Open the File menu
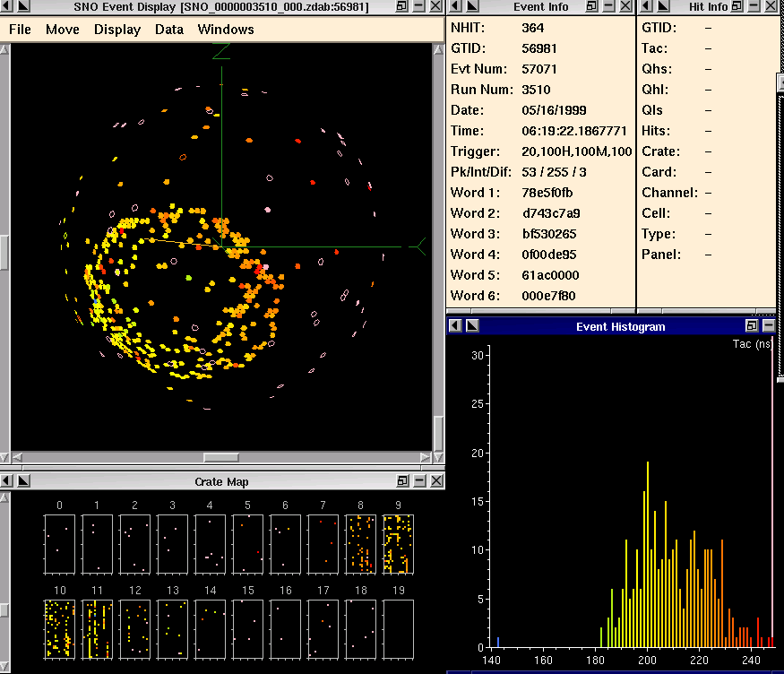 click(20, 30)
